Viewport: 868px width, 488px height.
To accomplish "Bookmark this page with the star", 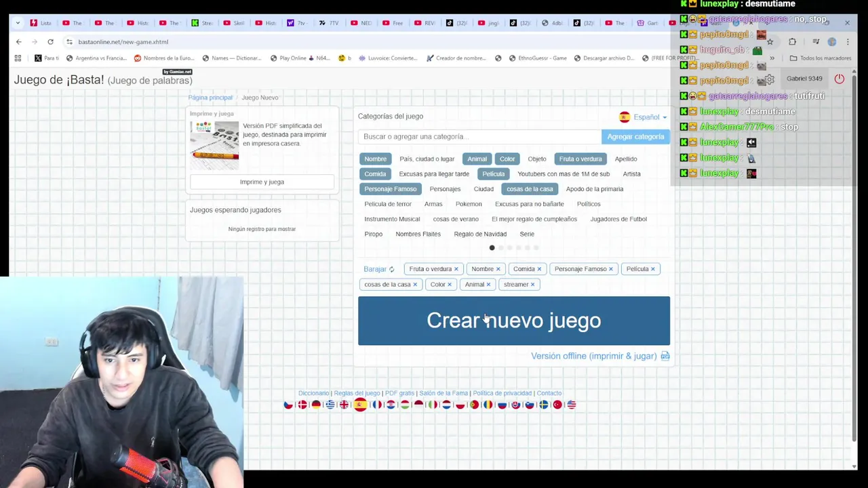I will pos(770,42).
